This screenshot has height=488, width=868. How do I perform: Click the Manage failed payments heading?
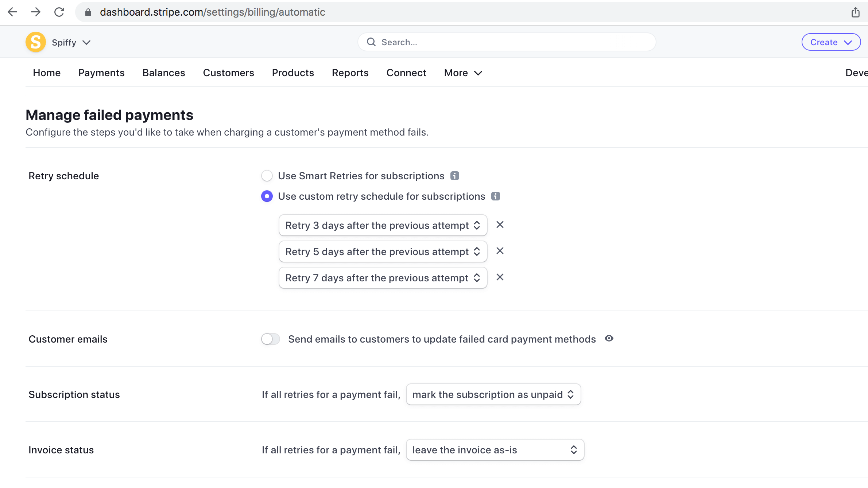(109, 115)
